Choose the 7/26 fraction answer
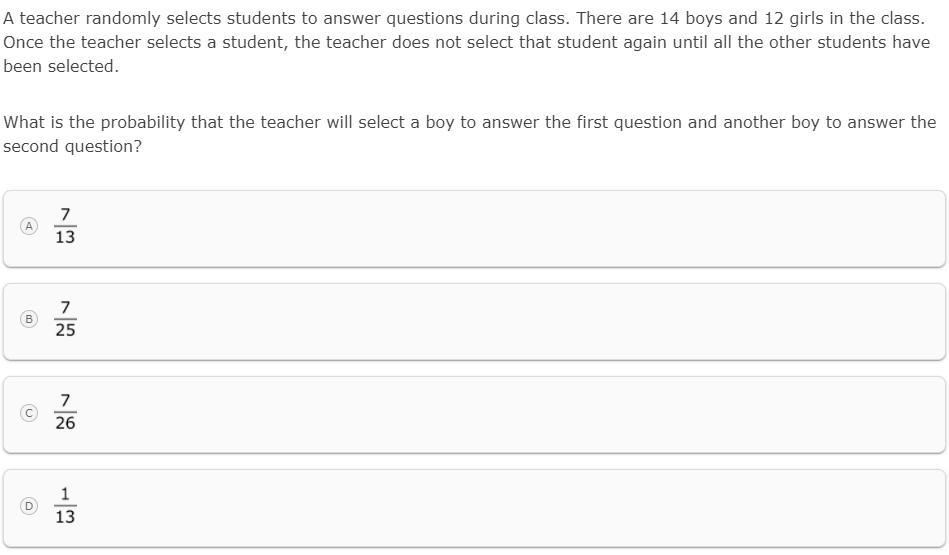Viewport: 949px width, 555px height. [65, 412]
